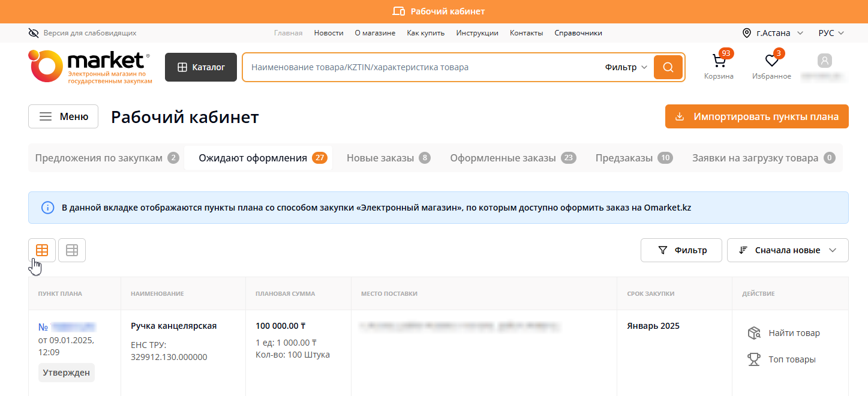Expand the Сначала новые sort dropdown

[x=787, y=250]
